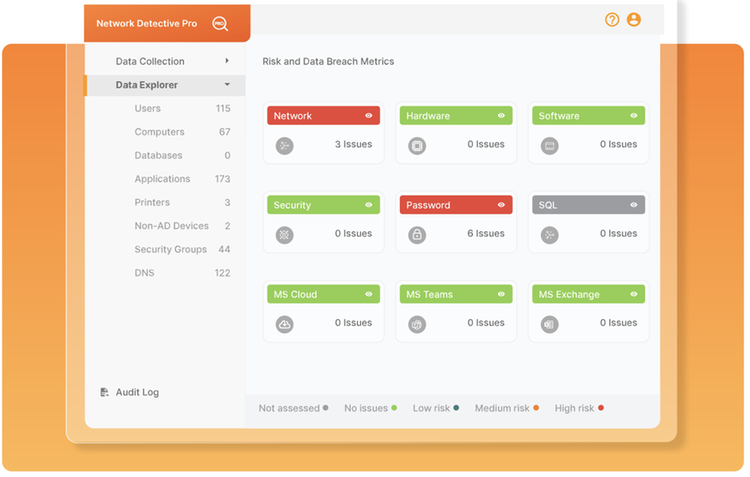
Task: Select the Data Explorer menu item
Action: pos(165,85)
